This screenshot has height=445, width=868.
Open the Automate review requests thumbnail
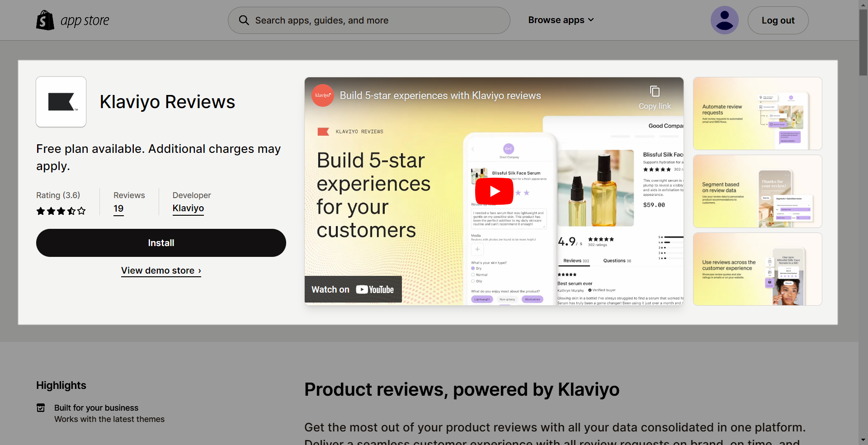(x=757, y=114)
